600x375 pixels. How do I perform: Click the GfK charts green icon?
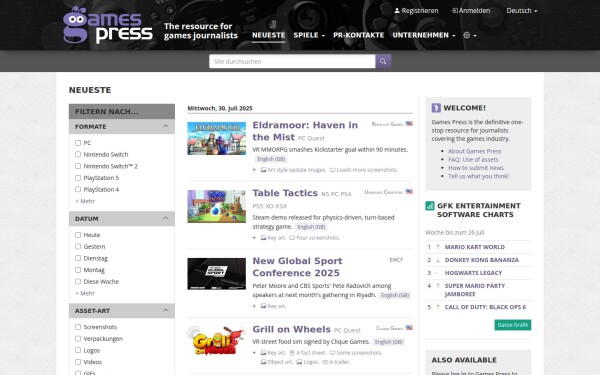pos(430,206)
